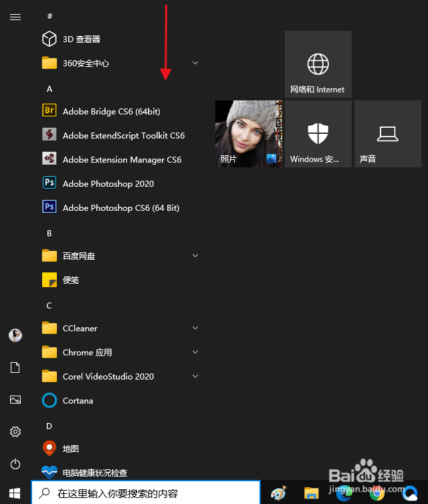Click the CCleaner folder icon

click(x=49, y=328)
